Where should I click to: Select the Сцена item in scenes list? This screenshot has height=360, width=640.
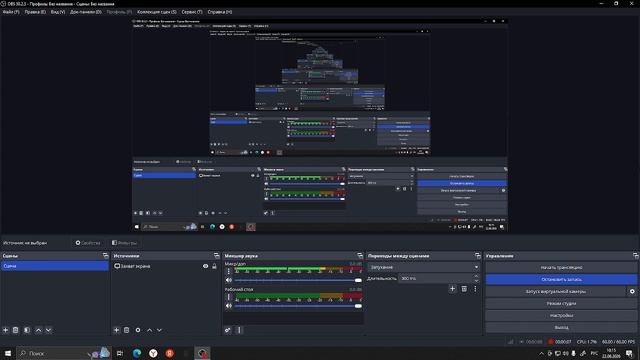pos(55,266)
